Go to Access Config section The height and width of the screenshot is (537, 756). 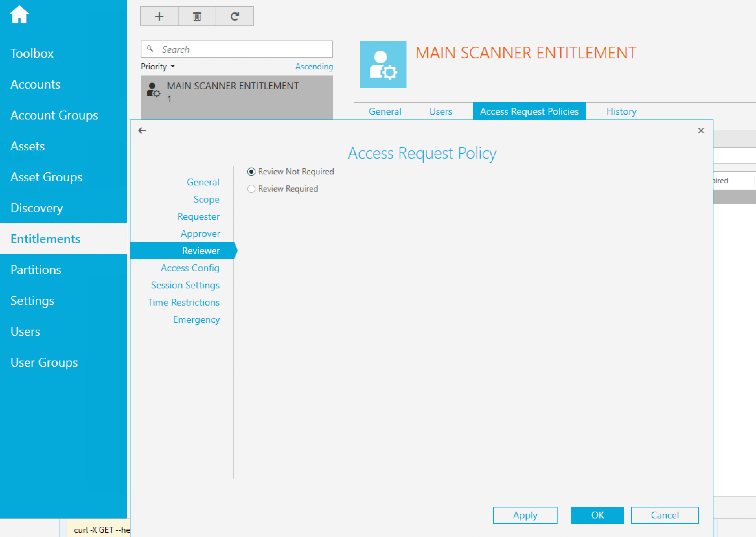[190, 268]
